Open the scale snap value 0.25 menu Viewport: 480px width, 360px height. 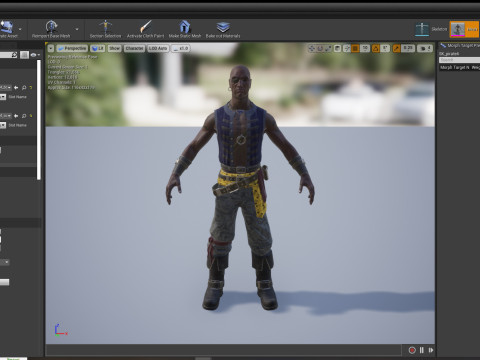[x=408, y=49]
